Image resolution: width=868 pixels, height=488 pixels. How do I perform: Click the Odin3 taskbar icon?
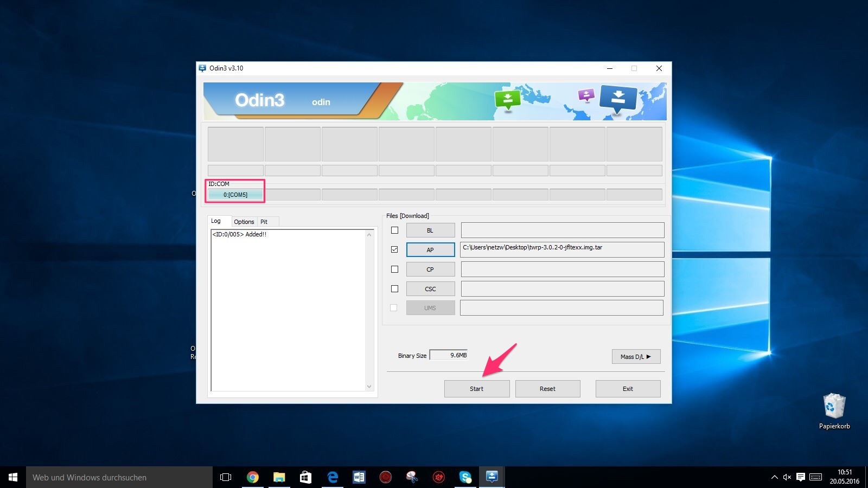492,477
